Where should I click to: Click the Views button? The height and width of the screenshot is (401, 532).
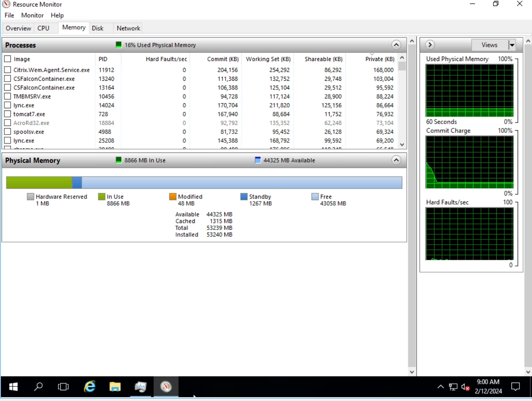tap(489, 45)
